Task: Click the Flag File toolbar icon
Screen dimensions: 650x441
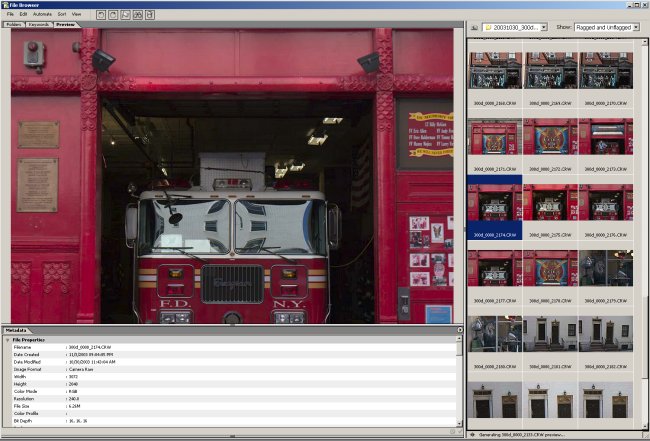Action: pos(125,15)
